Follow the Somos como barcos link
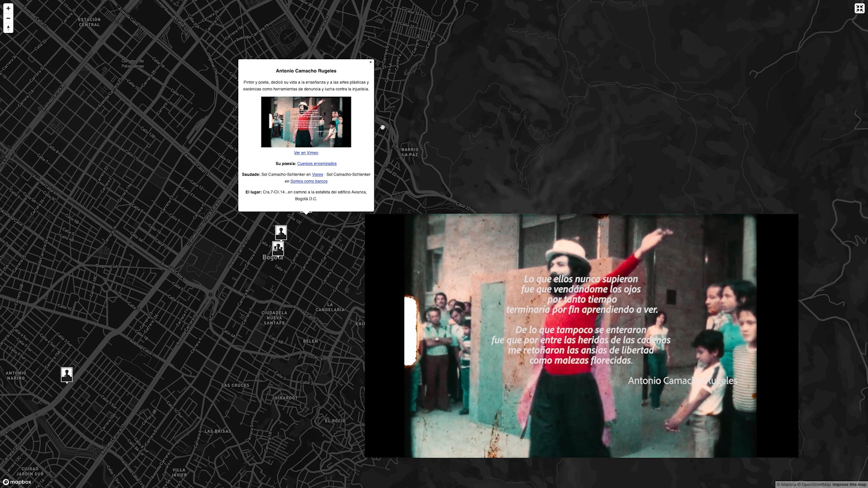 point(309,181)
